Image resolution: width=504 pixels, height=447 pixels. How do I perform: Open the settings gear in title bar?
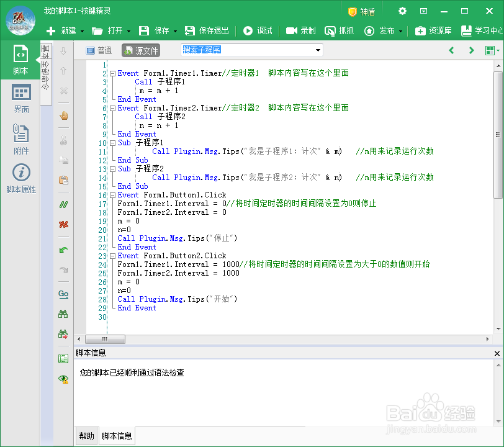point(402,11)
